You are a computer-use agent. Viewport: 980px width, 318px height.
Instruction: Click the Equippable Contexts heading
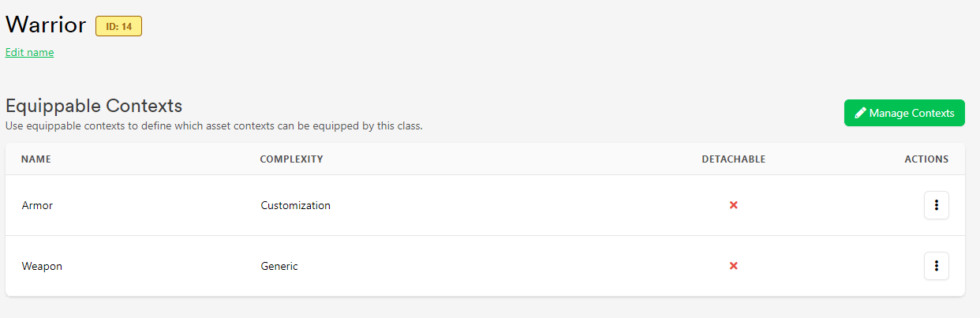point(94,106)
